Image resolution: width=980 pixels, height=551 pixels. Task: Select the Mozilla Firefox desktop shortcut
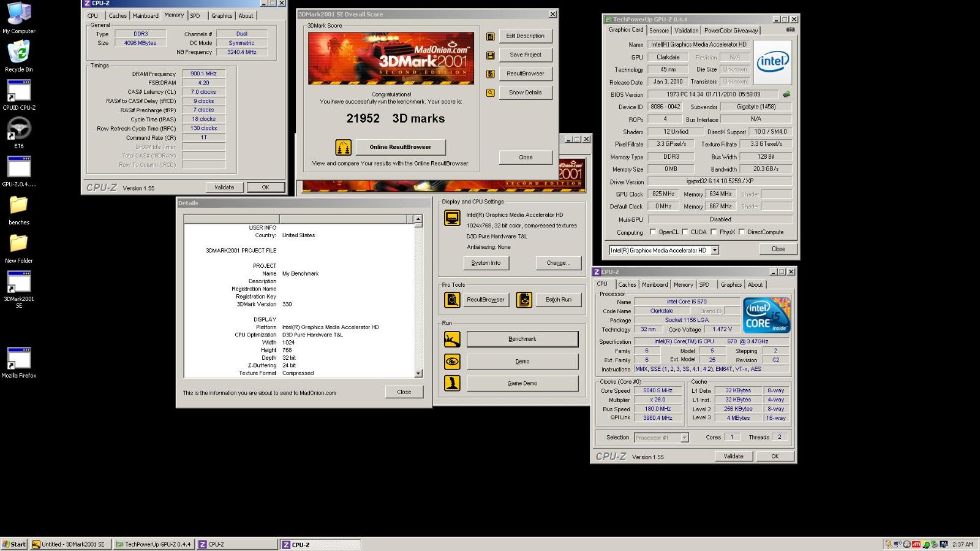(19, 362)
